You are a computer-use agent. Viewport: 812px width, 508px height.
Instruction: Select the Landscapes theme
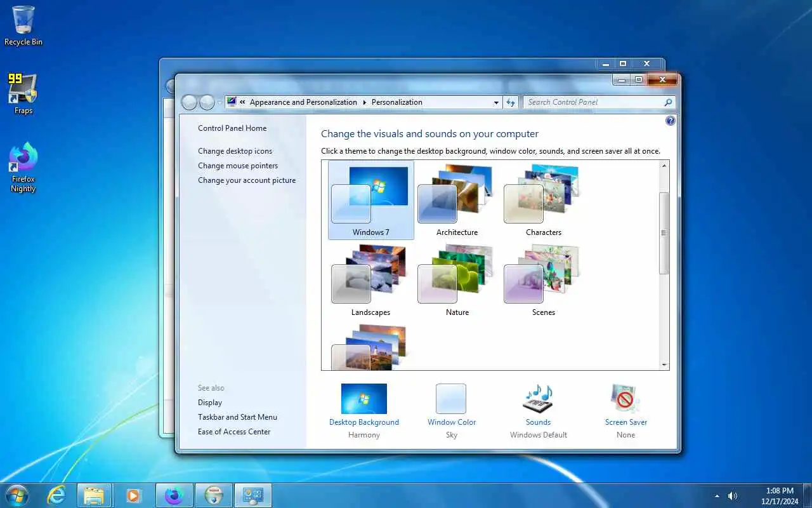click(371, 280)
